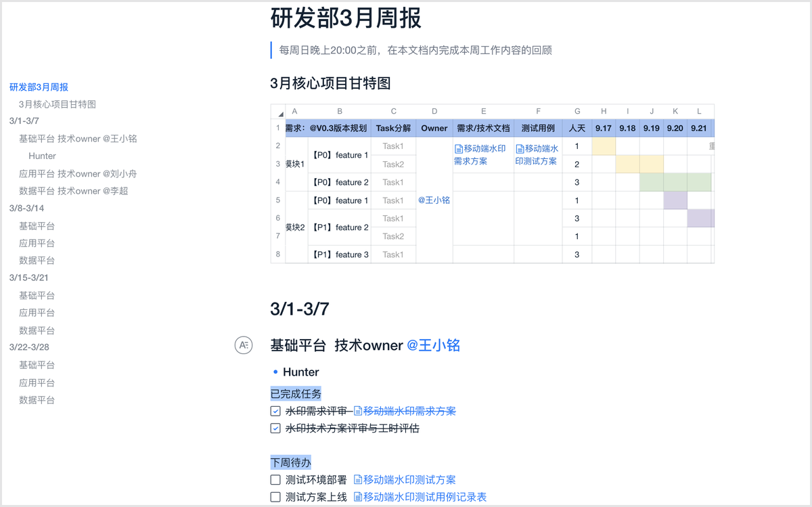Open 数据平台 under 3/8-3/14 in outline

[x=37, y=261]
